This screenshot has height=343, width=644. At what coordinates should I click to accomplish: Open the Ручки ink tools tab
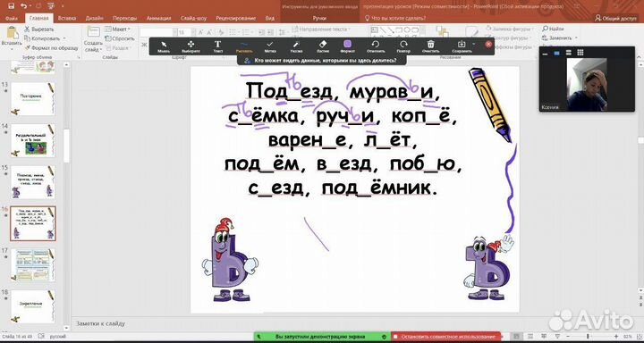click(x=319, y=19)
